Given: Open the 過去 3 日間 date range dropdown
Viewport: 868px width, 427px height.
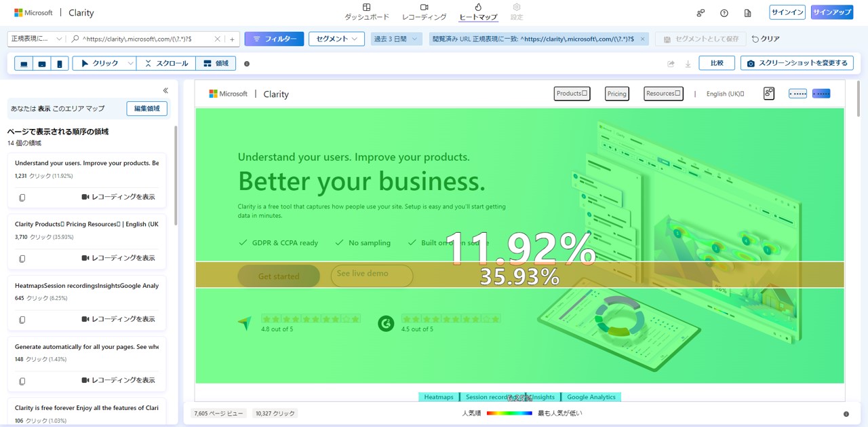Looking at the screenshot, I should pyautogui.click(x=397, y=39).
